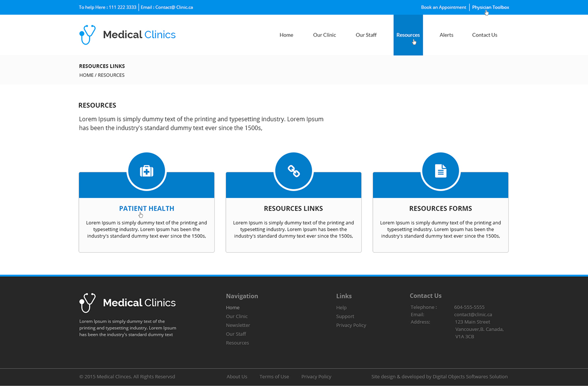Switch to the Alerts page
588x386 pixels.
(x=446, y=35)
